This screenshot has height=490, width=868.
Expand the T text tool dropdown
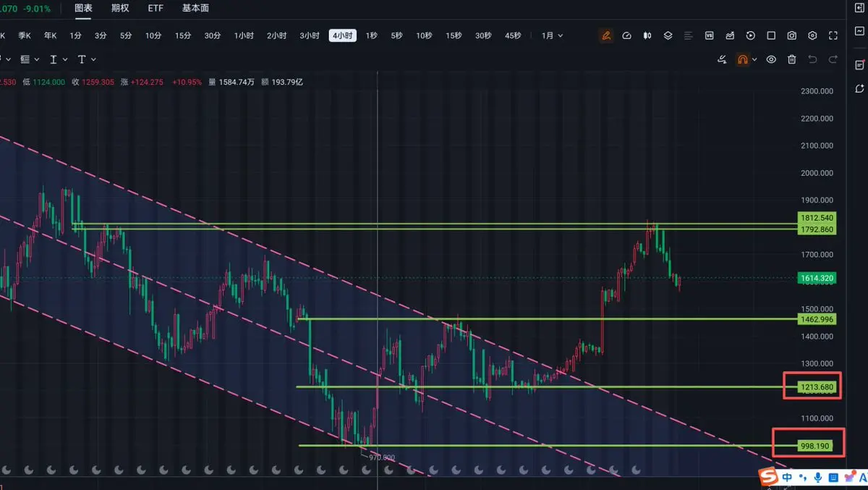tap(93, 59)
